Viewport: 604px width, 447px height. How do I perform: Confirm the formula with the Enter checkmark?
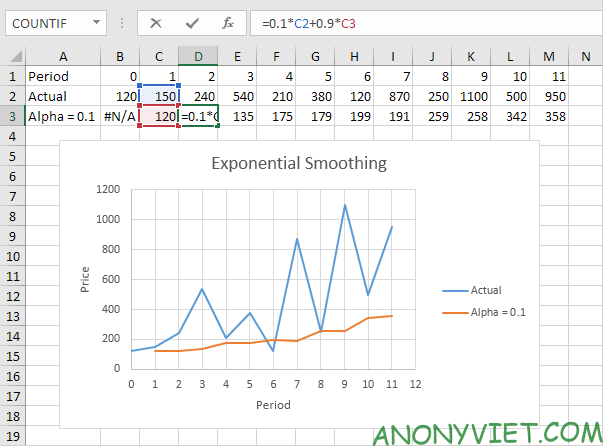[x=191, y=21]
